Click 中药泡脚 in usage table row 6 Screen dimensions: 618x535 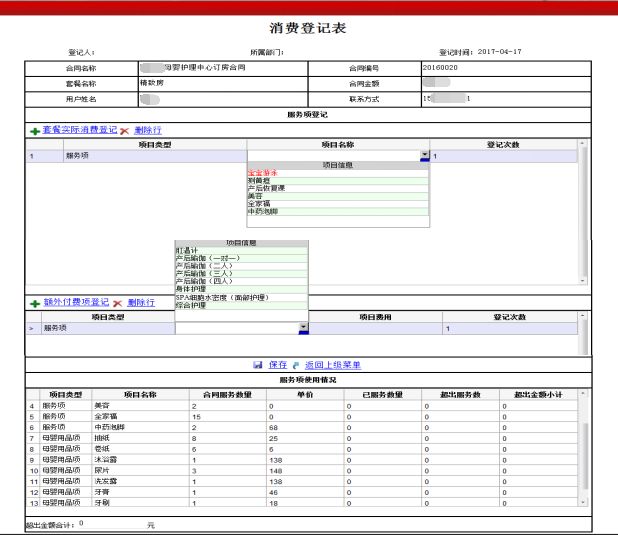click(110, 427)
